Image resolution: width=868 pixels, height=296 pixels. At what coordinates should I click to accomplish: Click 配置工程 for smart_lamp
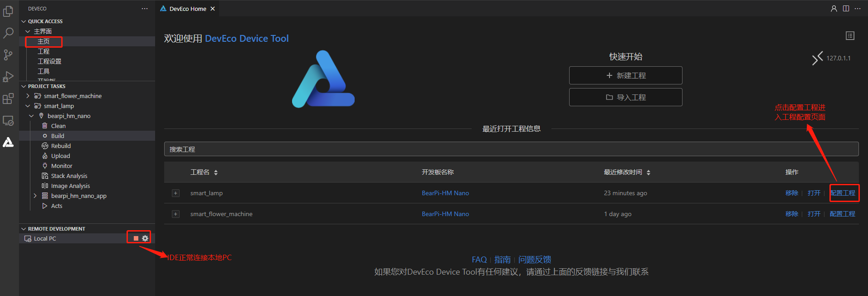click(x=843, y=193)
